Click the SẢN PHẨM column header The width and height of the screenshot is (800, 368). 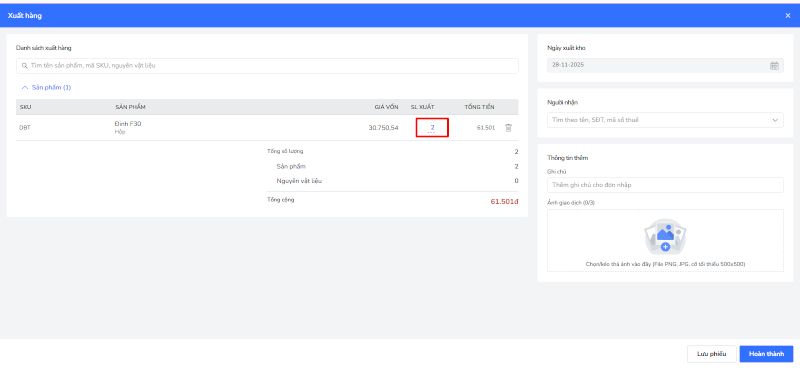click(131, 107)
